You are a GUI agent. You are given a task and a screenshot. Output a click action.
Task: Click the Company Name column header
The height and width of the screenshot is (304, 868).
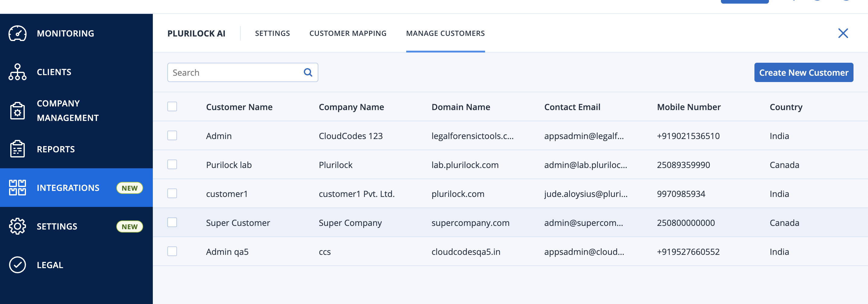point(352,107)
